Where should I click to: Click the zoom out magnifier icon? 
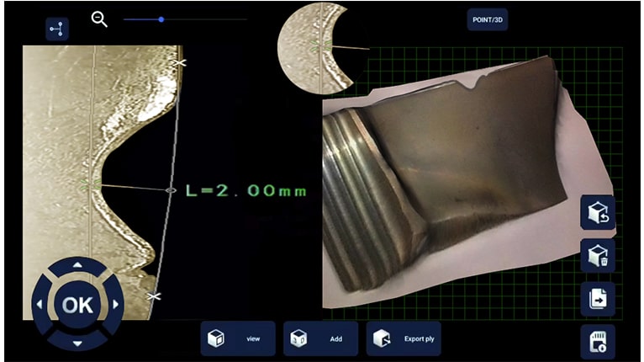tap(99, 19)
